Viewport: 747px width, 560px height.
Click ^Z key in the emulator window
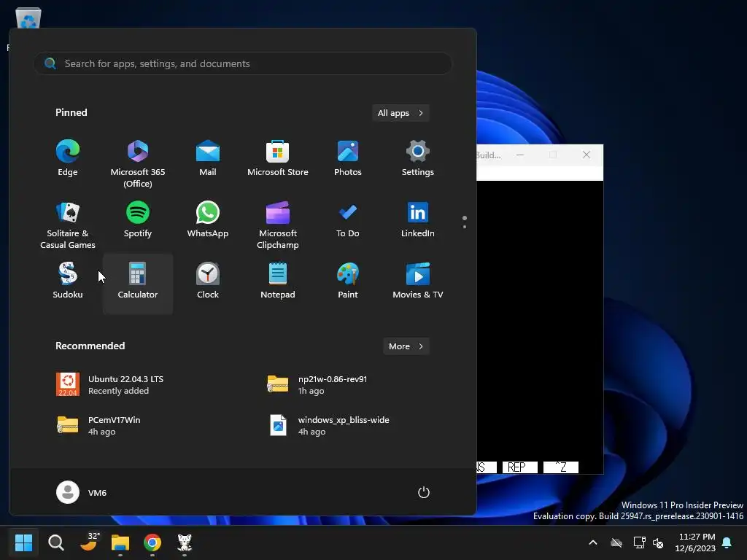click(561, 467)
